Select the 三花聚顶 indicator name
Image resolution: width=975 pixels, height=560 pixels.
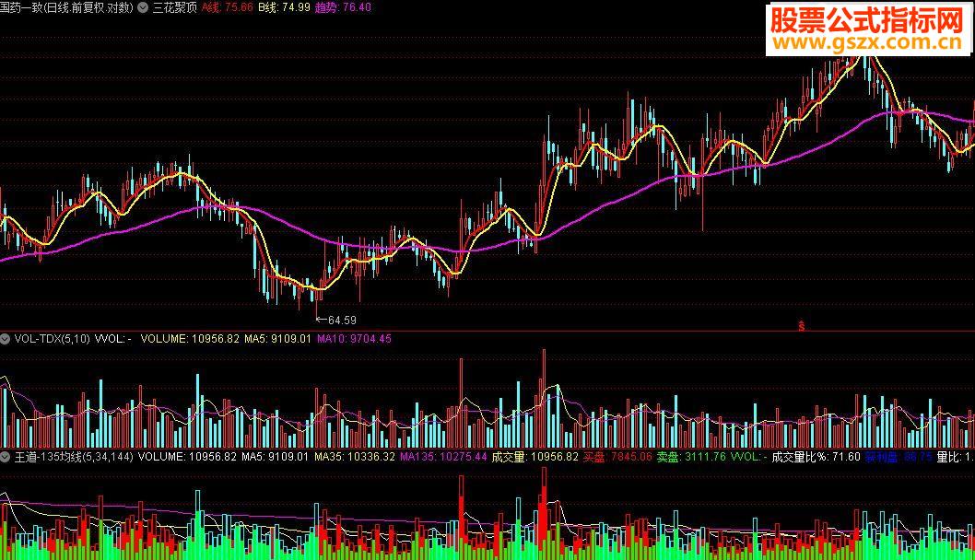click(x=175, y=7)
